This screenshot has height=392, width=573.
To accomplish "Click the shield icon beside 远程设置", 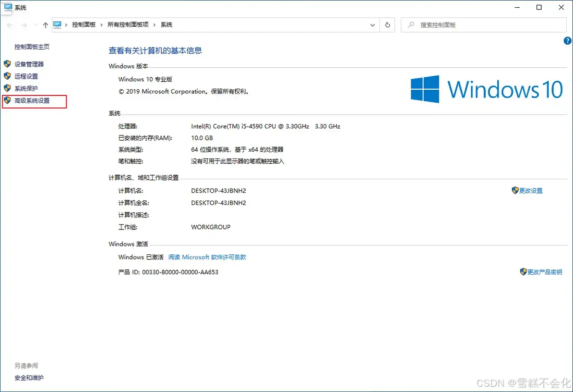I will coord(7,76).
